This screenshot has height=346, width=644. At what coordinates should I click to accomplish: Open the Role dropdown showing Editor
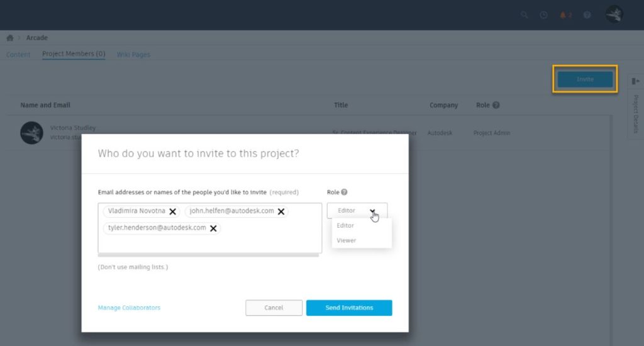tap(357, 210)
